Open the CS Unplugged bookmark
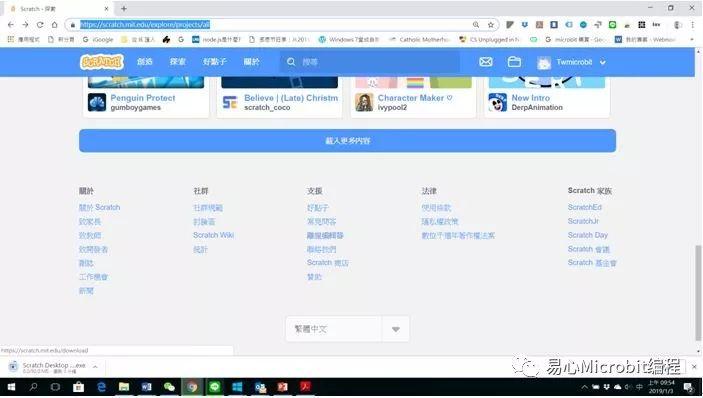Viewport: 703px width, 398px height. 490,39
